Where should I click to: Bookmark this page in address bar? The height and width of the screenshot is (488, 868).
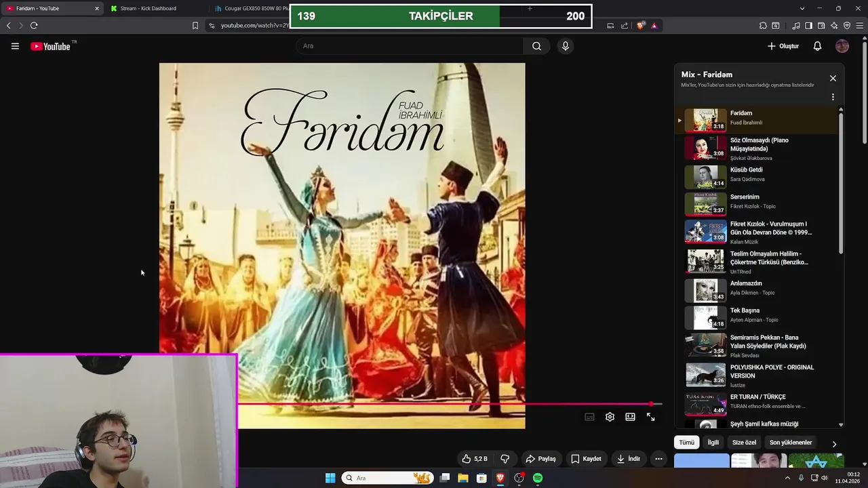coord(195,26)
